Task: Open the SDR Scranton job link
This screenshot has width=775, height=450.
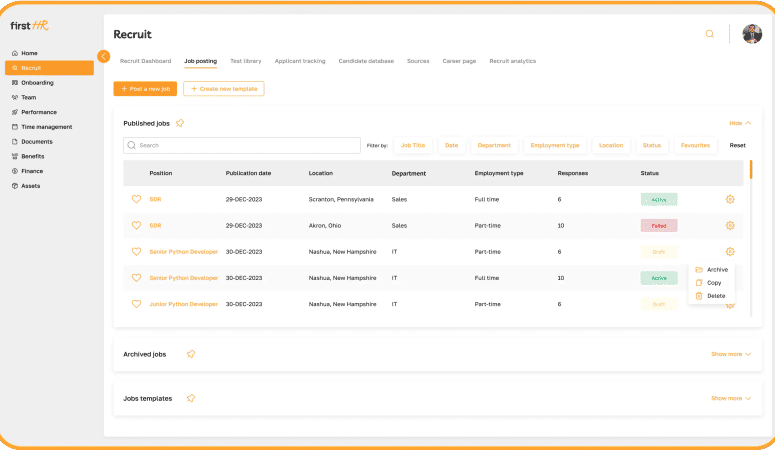Action: [x=155, y=199]
